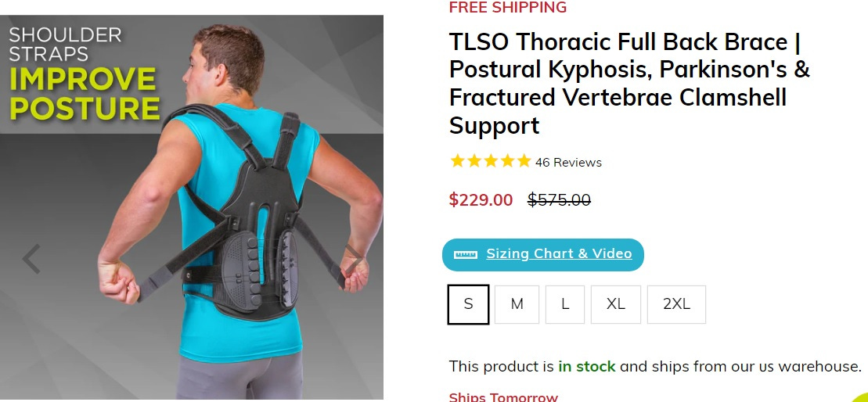Click the first yellow rating star
This screenshot has width=868, height=402.
(457, 161)
